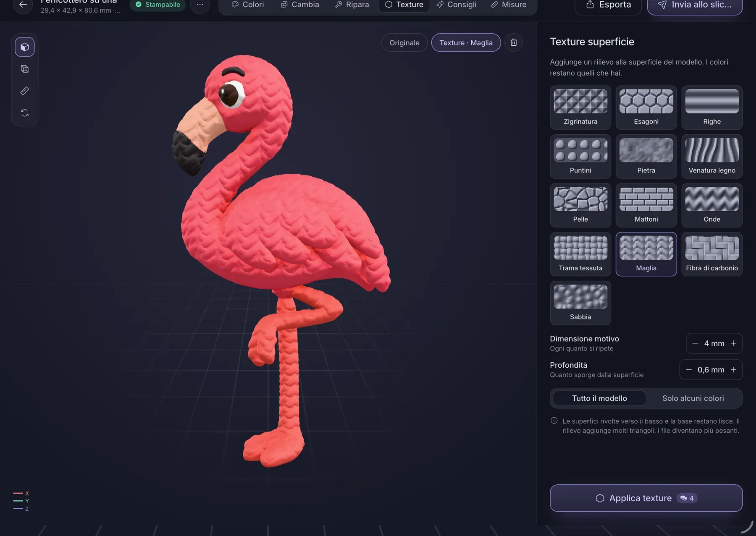The image size is (756, 536).
Task: Select the Maglia knit texture
Action: point(646,254)
